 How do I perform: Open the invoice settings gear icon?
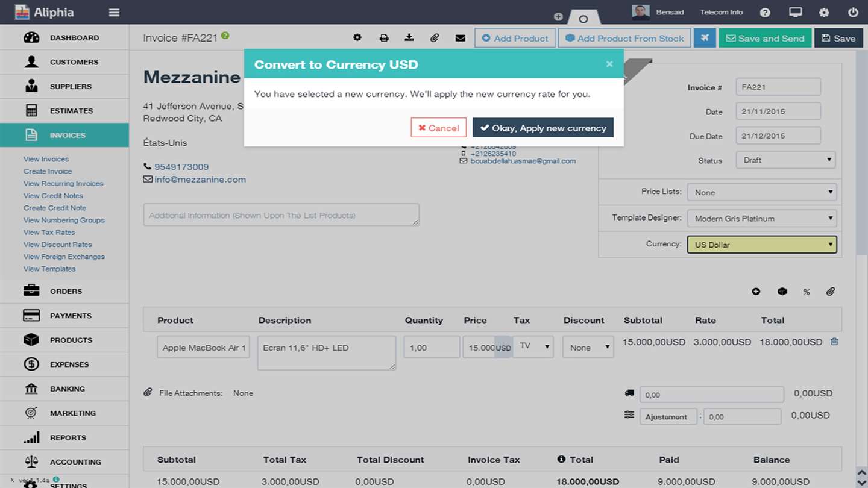click(357, 37)
